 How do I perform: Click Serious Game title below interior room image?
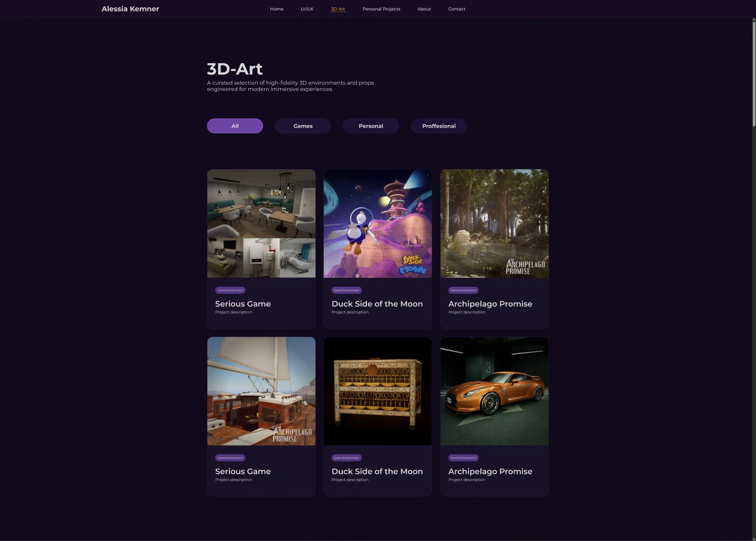(243, 304)
